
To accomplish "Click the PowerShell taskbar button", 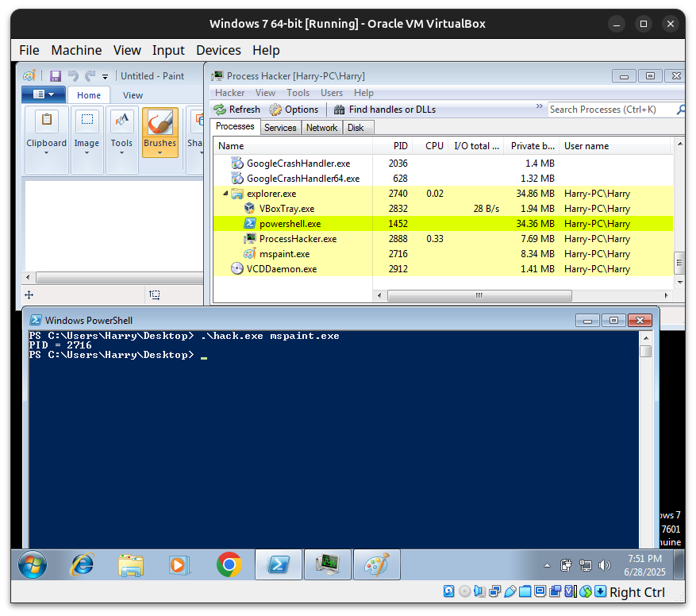I will point(279,564).
